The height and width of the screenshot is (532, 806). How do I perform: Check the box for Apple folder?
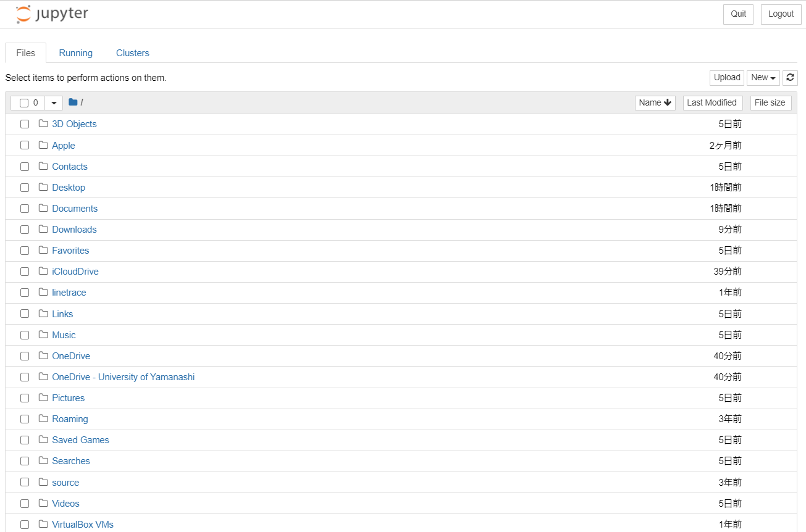[x=25, y=145]
